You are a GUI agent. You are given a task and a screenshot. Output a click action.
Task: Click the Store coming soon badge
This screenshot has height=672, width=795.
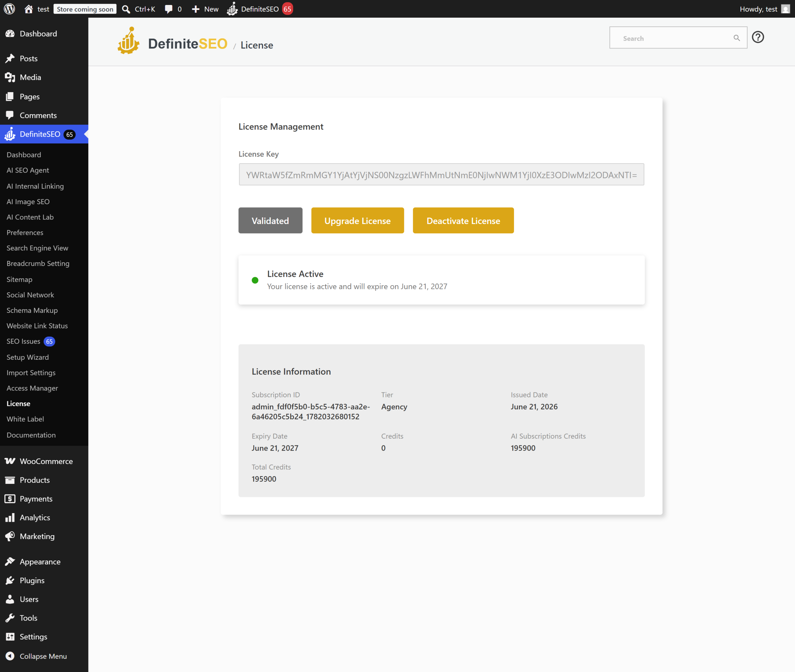(x=85, y=9)
